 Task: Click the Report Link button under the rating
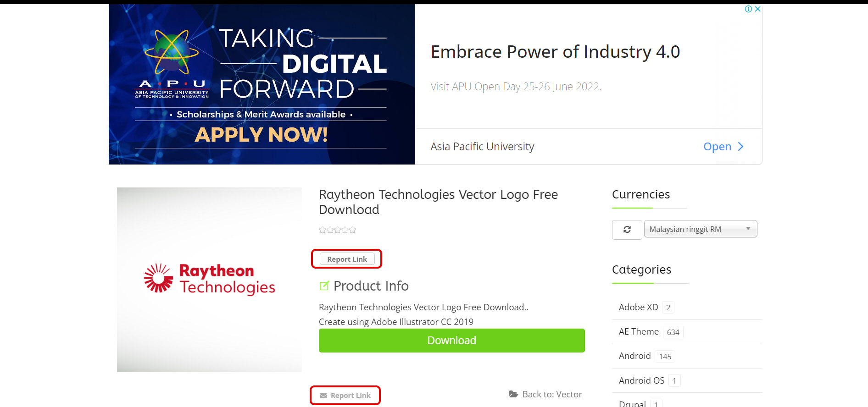pyautogui.click(x=347, y=259)
